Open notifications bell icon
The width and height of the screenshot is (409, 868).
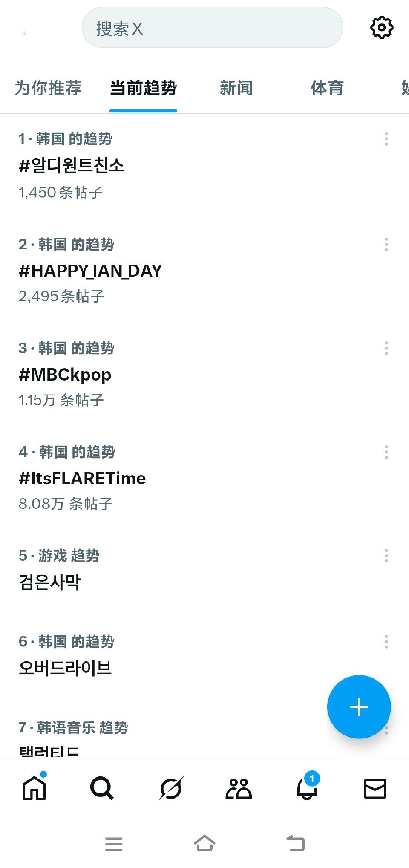(307, 788)
